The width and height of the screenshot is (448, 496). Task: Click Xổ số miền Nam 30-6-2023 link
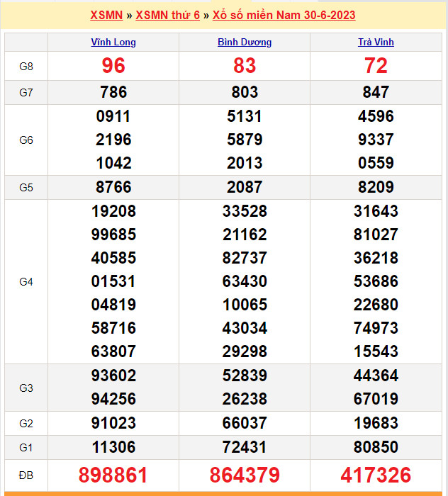(284, 15)
